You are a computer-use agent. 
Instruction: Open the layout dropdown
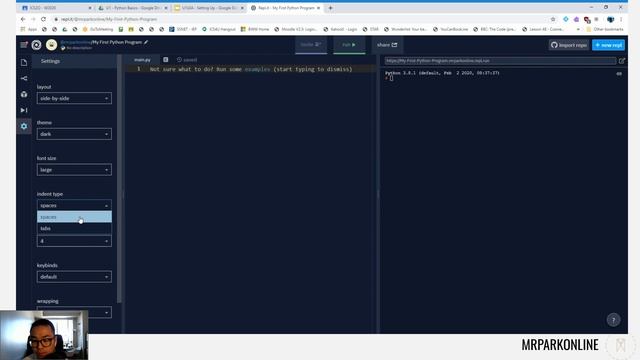point(74,98)
